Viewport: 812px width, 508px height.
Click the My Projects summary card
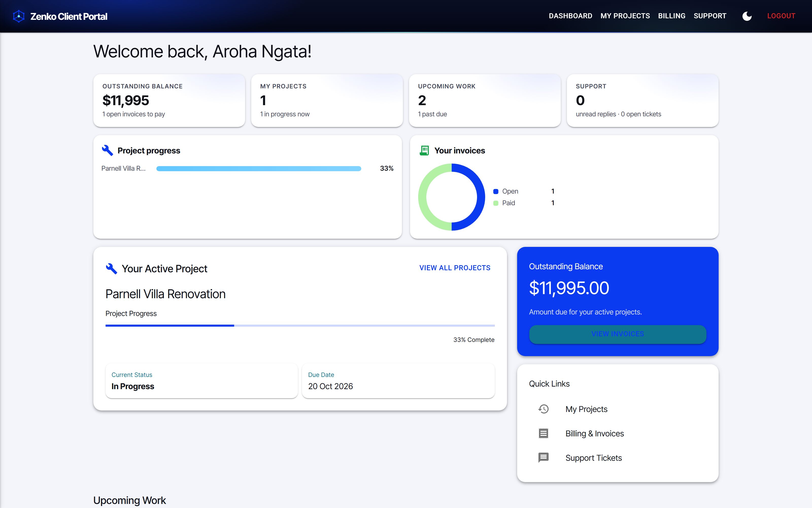(327, 101)
